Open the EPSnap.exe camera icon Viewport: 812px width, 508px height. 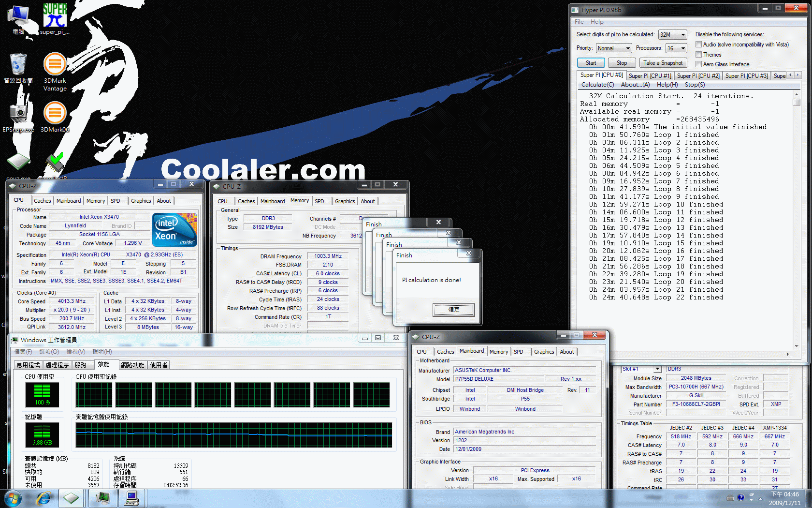18,117
